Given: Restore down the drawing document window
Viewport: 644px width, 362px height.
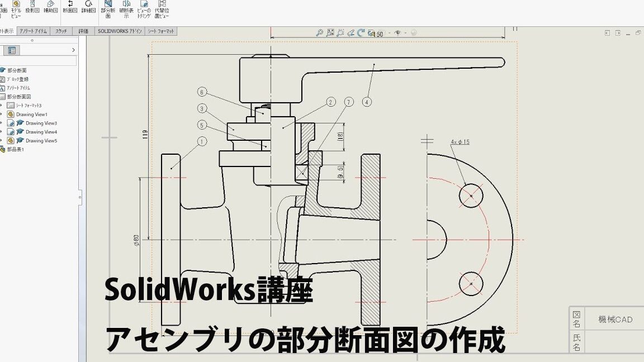Looking at the screenshot, I should (x=638, y=32).
